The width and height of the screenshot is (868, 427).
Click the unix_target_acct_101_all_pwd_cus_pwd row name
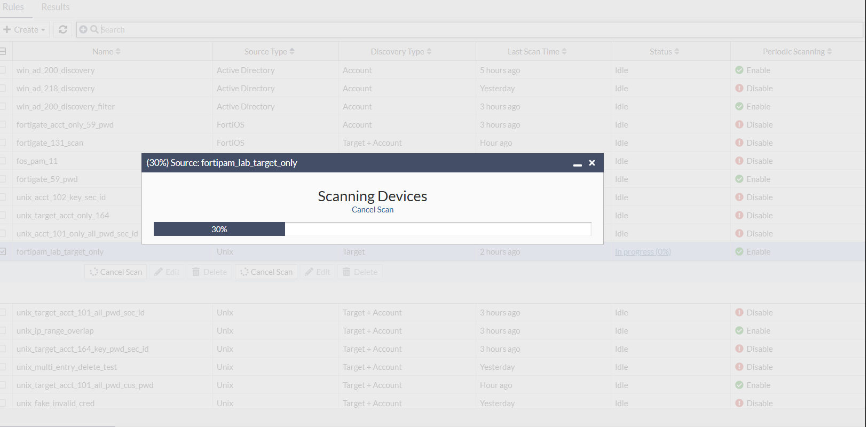point(85,385)
